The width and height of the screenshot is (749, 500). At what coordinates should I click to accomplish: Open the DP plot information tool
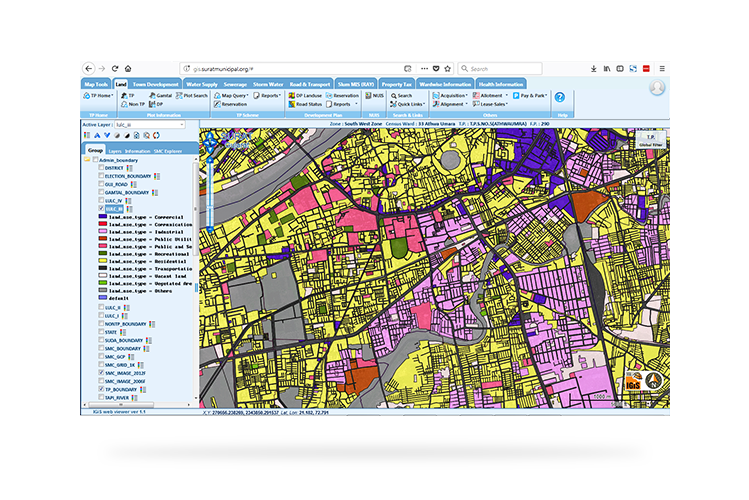tap(156, 104)
